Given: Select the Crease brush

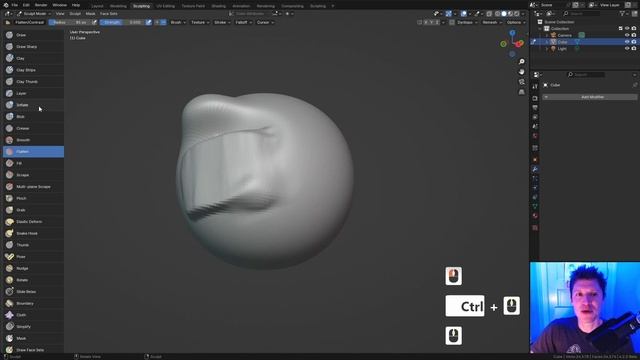Looking at the screenshot, I should pyautogui.click(x=33, y=128).
